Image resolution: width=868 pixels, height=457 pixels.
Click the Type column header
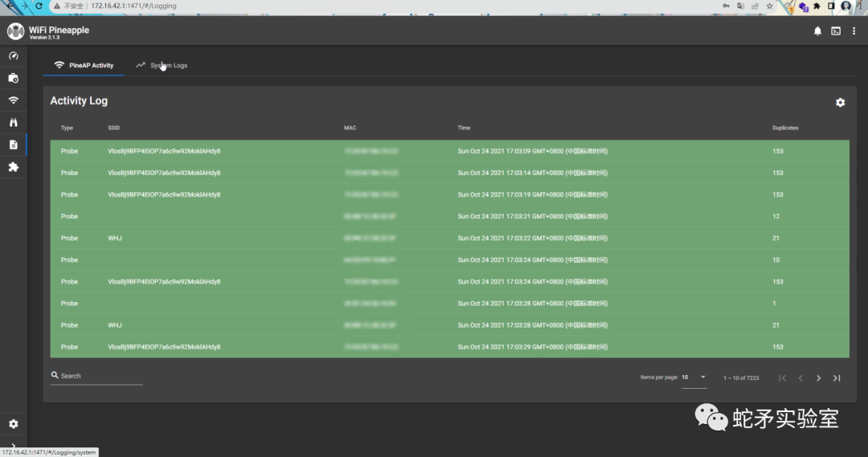tap(67, 128)
